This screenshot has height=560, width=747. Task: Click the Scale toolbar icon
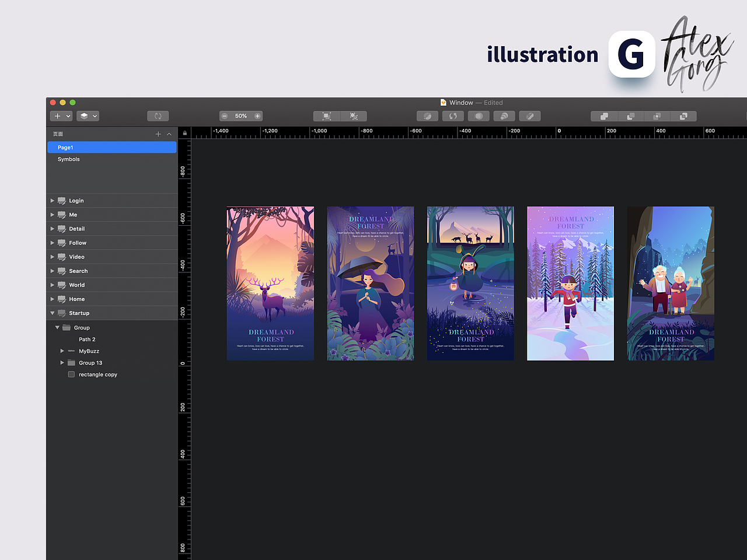coord(504,116)
